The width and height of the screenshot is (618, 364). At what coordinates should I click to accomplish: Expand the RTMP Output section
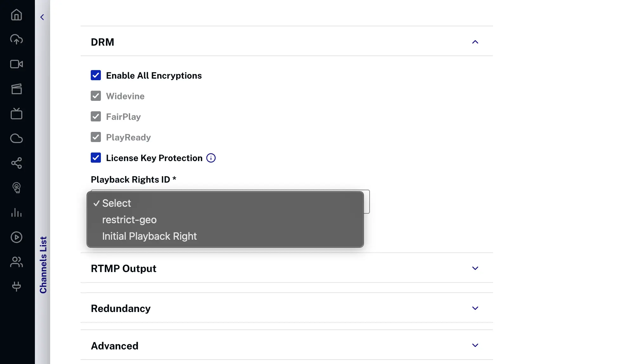(x=475, y=268)
